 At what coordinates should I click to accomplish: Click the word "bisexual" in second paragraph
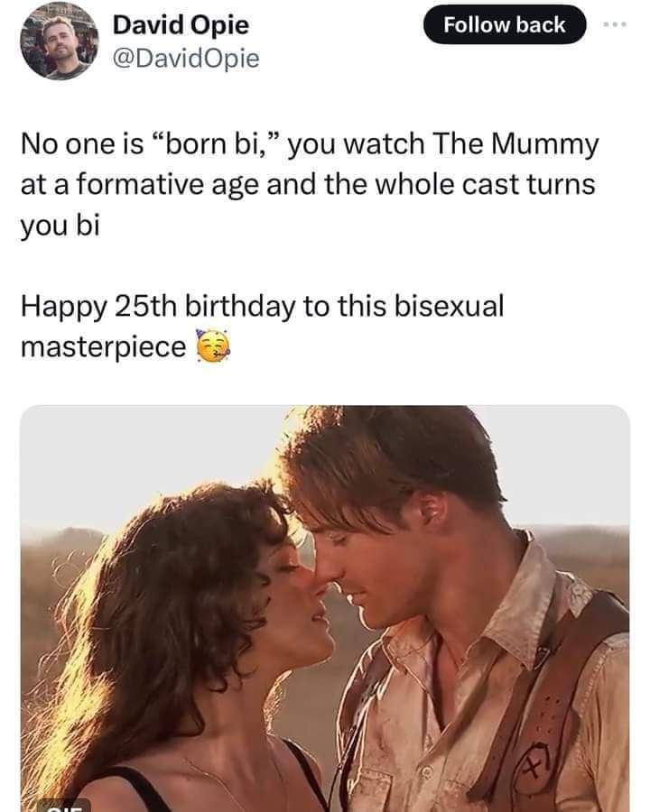coord(449,306)
